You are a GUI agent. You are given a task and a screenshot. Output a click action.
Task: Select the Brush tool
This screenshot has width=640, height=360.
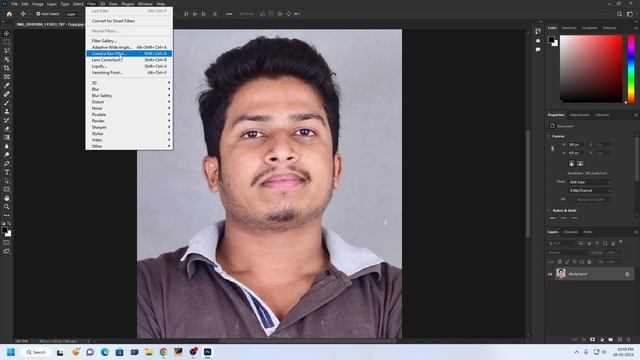click(7, 102)
